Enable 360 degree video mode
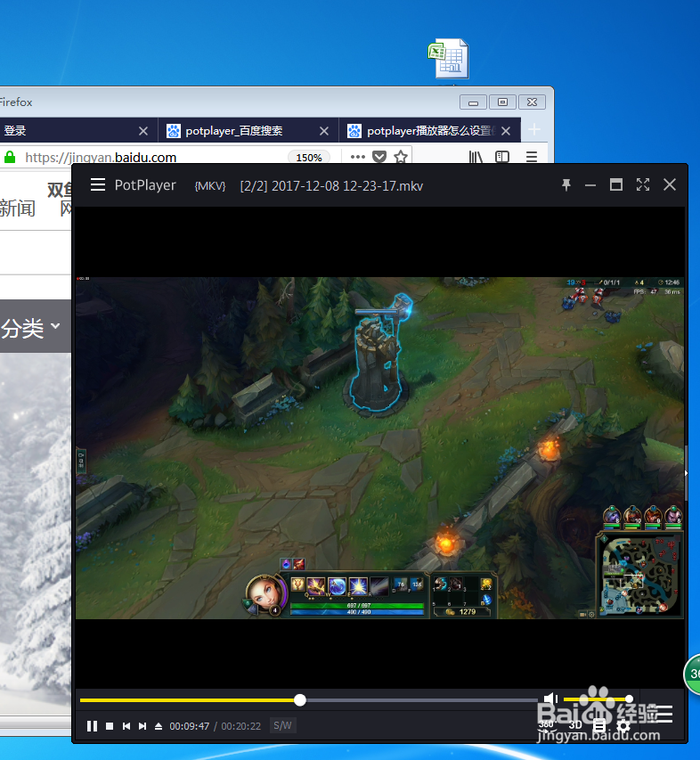The image size is (700, 760). pyautogui.click(x=547, y=725)
